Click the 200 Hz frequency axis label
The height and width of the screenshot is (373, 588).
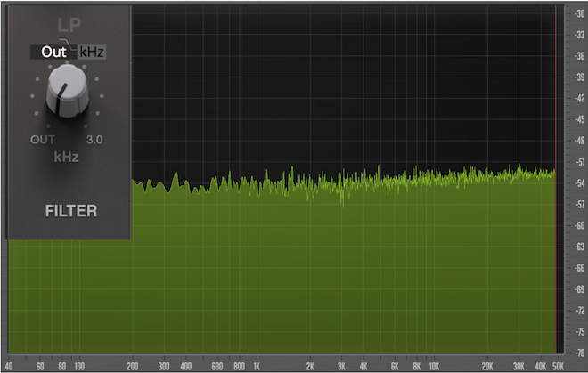[133, 366]
